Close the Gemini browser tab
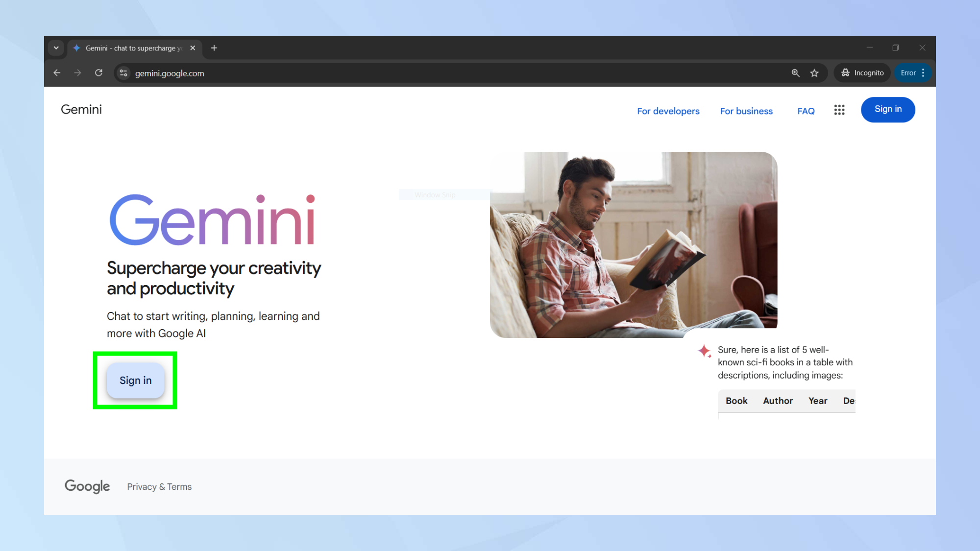980x551 pixels. [193, 48]
